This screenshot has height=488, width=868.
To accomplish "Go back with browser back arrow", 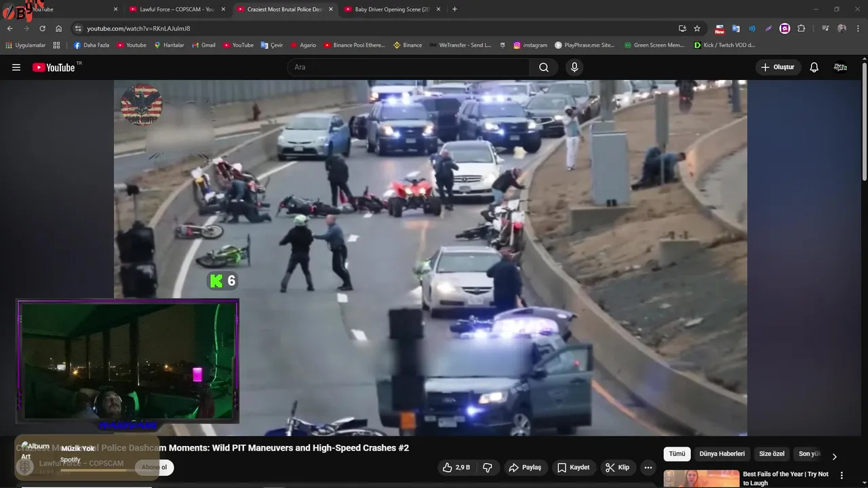I will pyautogui.click(x=9, y=28).
